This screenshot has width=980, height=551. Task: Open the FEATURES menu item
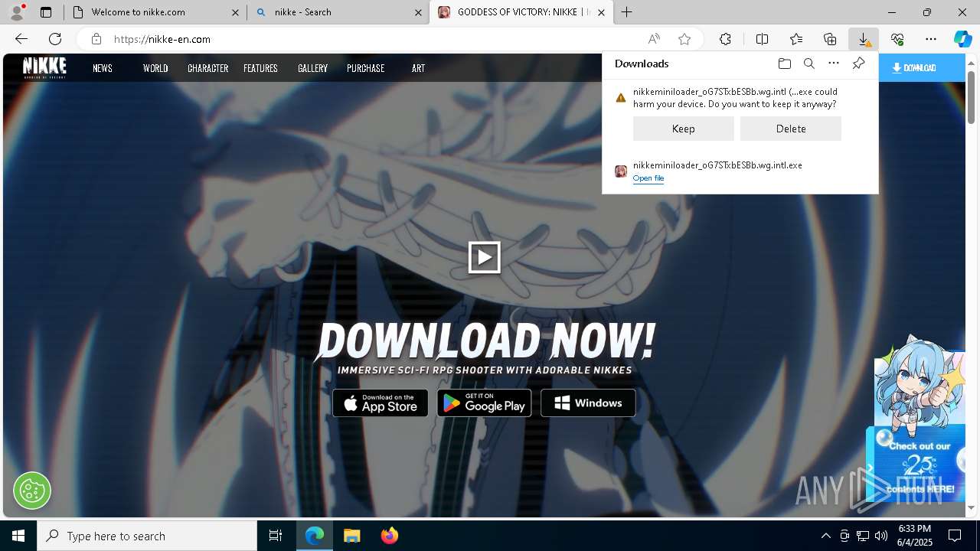pos(260,68)
